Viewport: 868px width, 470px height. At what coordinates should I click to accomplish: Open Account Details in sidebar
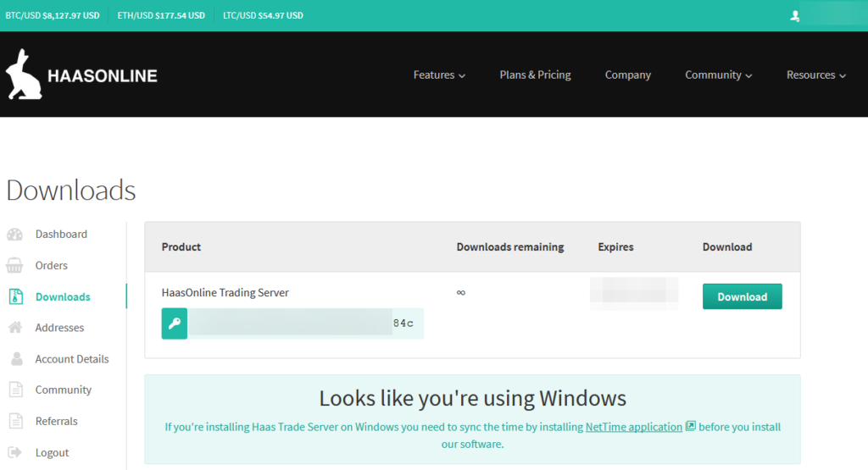pyautogui.click(x=72, y=359)
